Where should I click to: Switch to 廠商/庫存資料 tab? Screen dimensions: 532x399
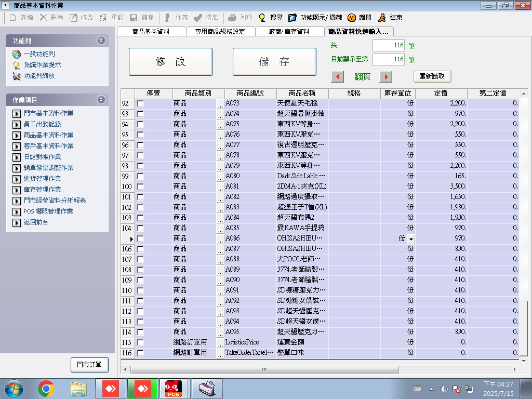pyautogui.click(x=289, y=31)
